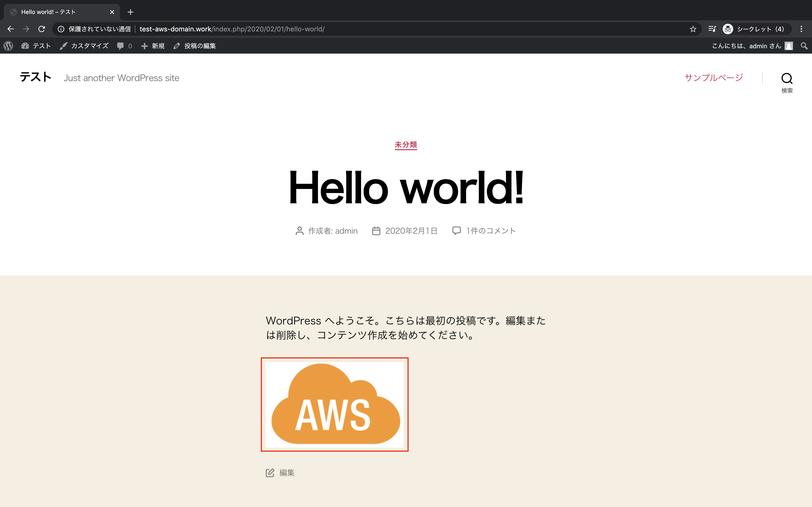Click the media control playlist icon
Screen dimensions: 812x507
[712, 29]
